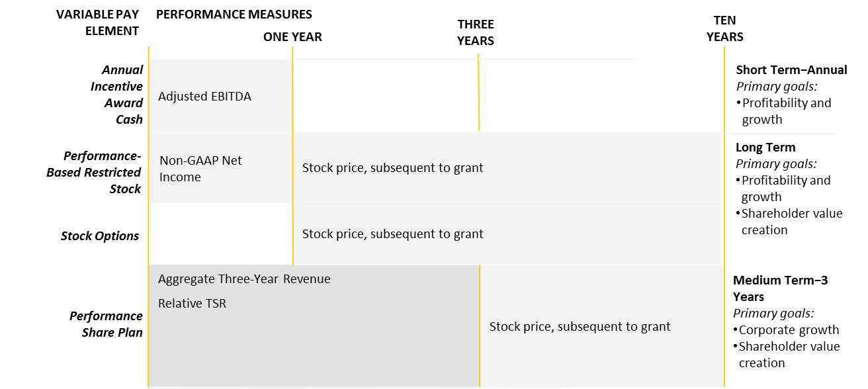This screenshot has width=868, height=389.
Task: Click the Relative TSR measure
Action: point(192,304)
